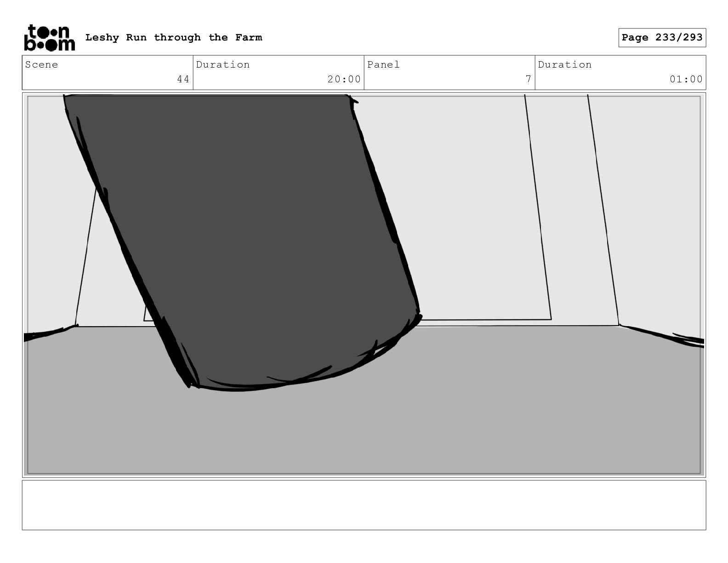Click the 'Panel' label
The height and width of the screenshot is (563, 728).
383,64
